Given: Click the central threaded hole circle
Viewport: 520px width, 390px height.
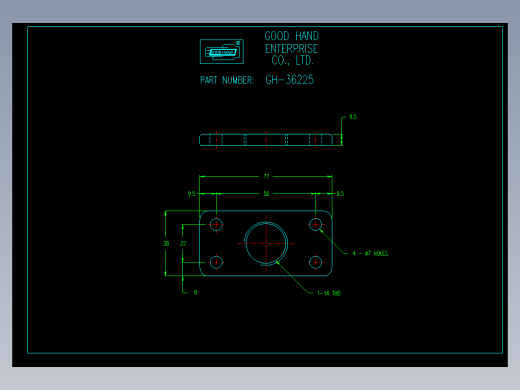Looking at the screenshot, I should [x=266, y=244].
